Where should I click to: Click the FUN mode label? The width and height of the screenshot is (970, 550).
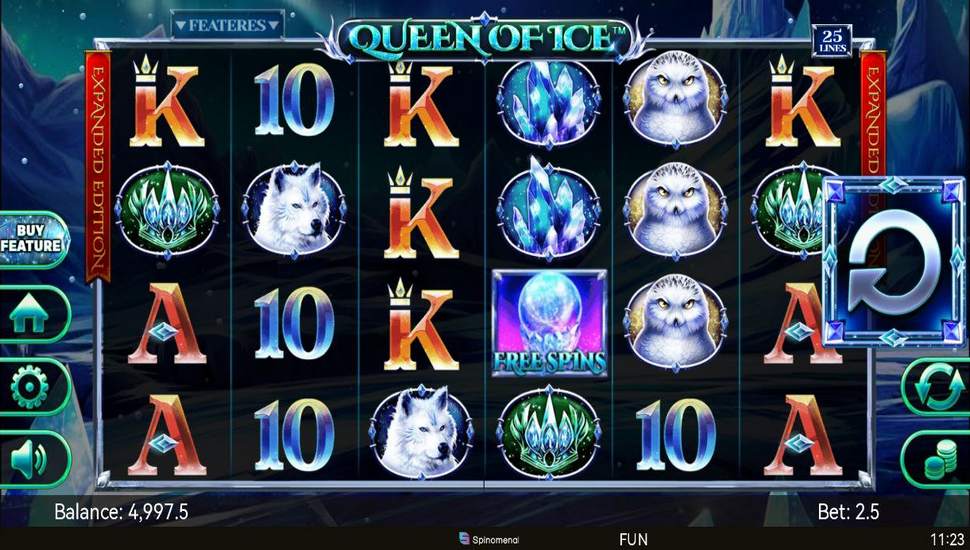pos(633,539)
